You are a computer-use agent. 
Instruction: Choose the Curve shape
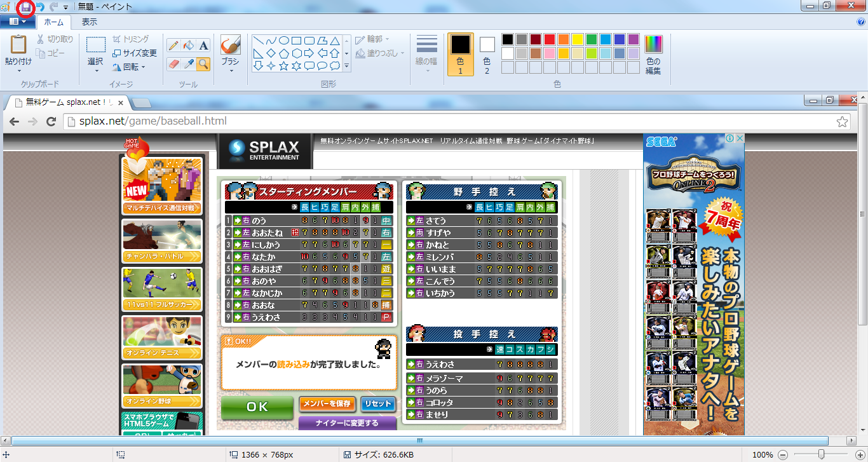[271, 41]
